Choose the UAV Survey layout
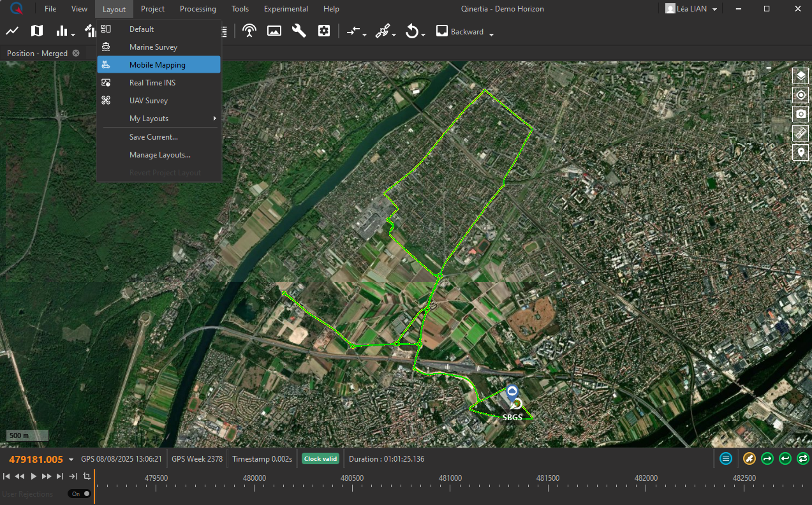This screenshot has width=812, height=505. pyautogui.click(x=149, y=101)
